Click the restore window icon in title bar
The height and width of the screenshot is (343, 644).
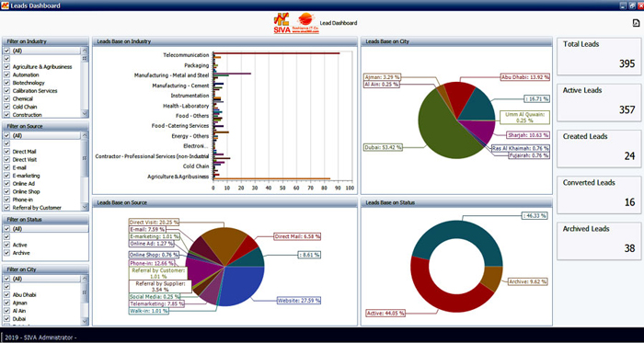(632, 6)
